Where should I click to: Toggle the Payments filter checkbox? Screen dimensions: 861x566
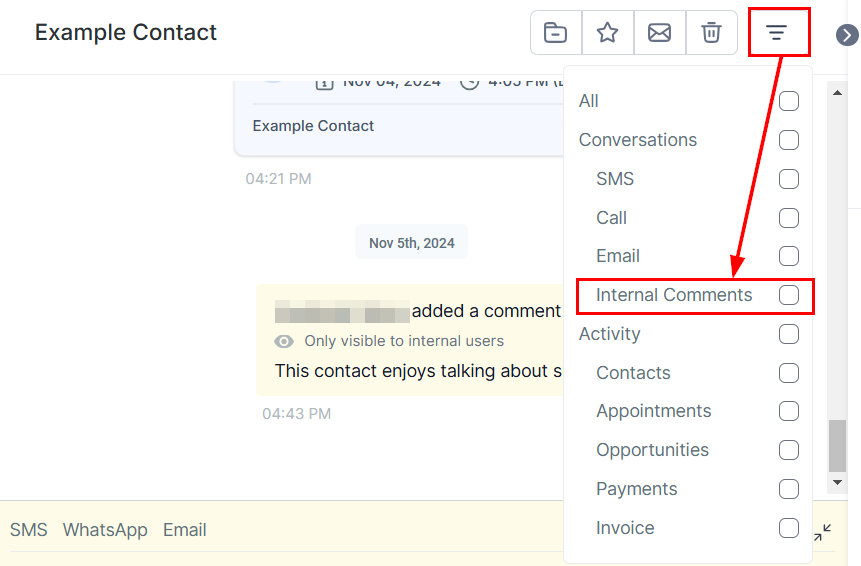pyautogui.click(x=789, y=489)
